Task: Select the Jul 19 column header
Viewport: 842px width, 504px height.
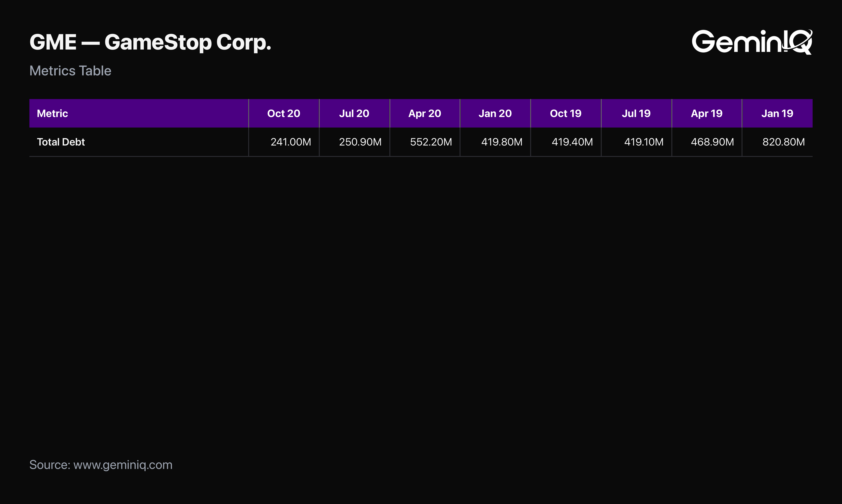Action: [636, 113]
